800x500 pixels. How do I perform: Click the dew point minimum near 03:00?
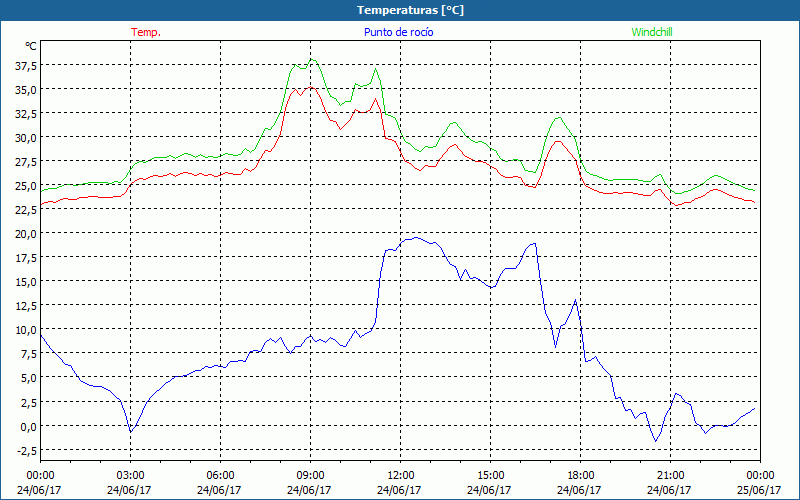[131, 432]
